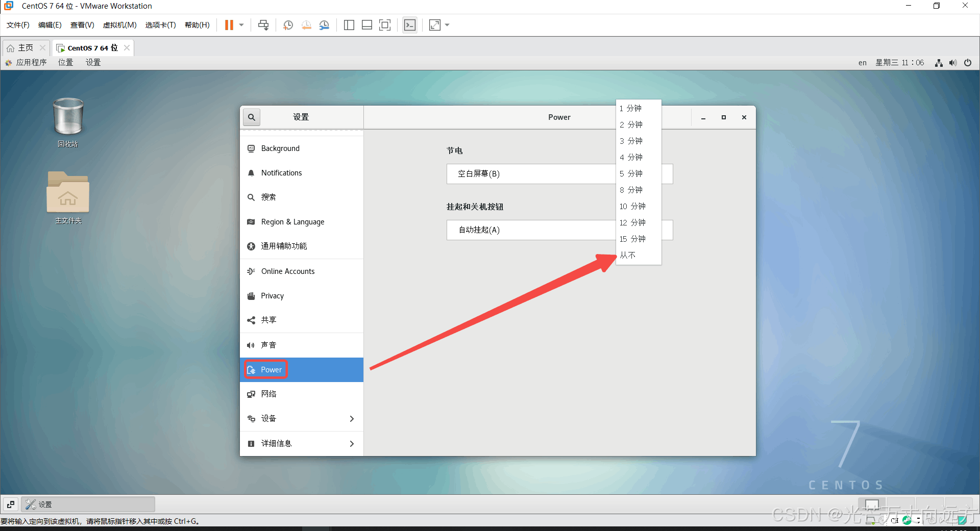Open the 查看(V) menu

coord(82,25)
